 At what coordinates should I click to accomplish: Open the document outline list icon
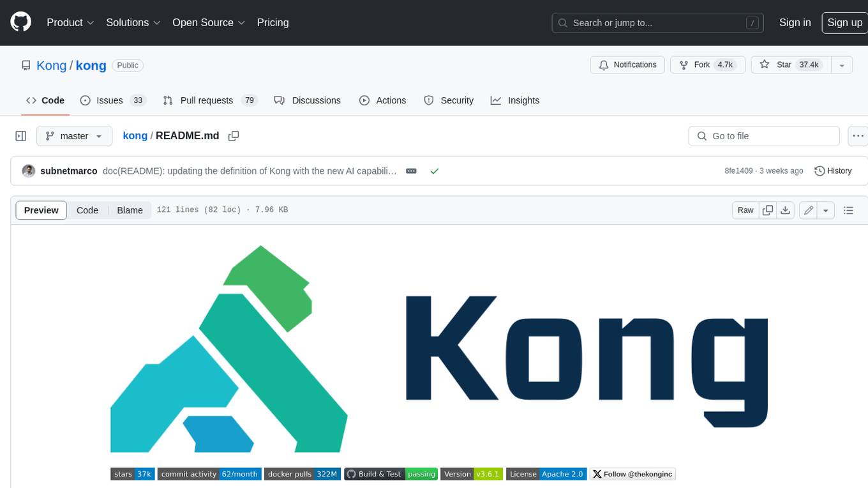pos(848,210)
